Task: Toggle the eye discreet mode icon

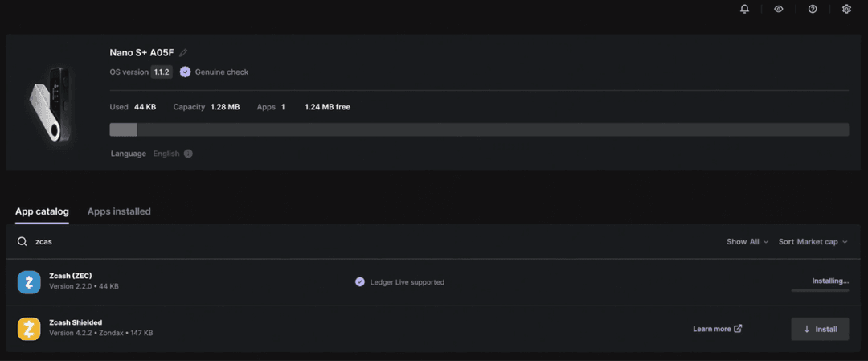Action: click(778, 9)
